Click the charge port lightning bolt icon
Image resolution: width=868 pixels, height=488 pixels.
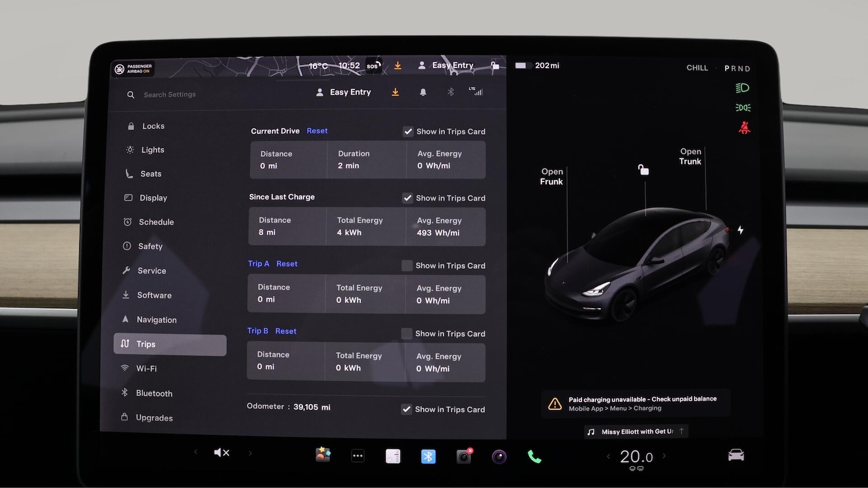(x=740, y=230)
